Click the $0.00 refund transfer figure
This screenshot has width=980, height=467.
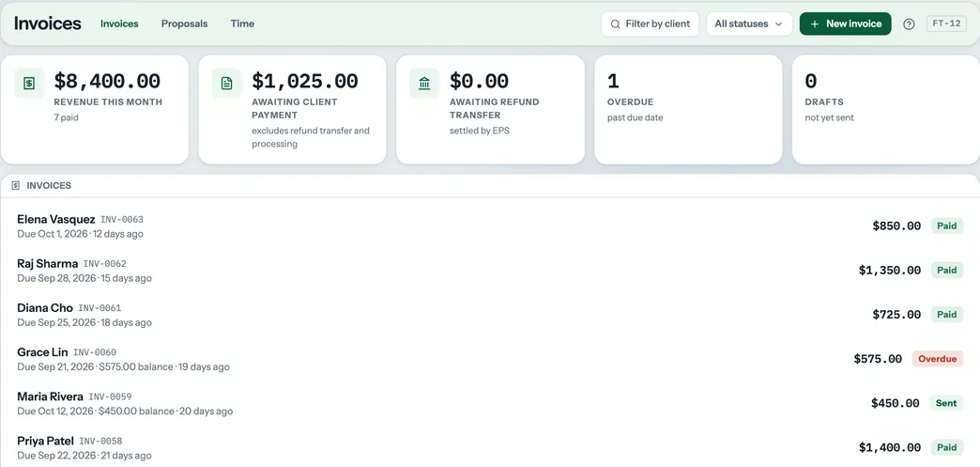tap(480, 81)
